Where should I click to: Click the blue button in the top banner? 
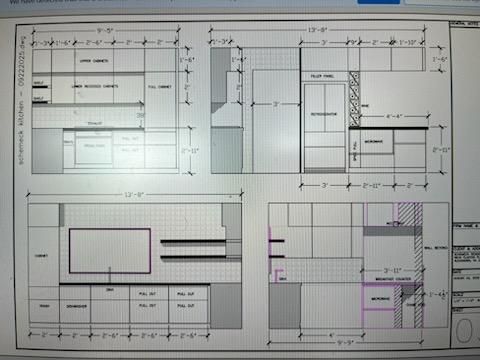tap(378, 2)
